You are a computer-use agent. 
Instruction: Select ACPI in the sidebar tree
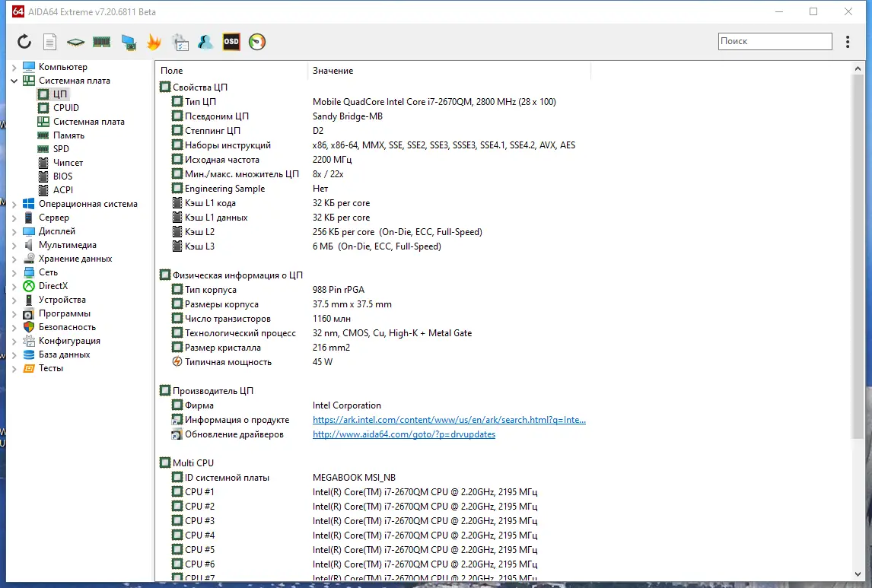click(63, 189)
